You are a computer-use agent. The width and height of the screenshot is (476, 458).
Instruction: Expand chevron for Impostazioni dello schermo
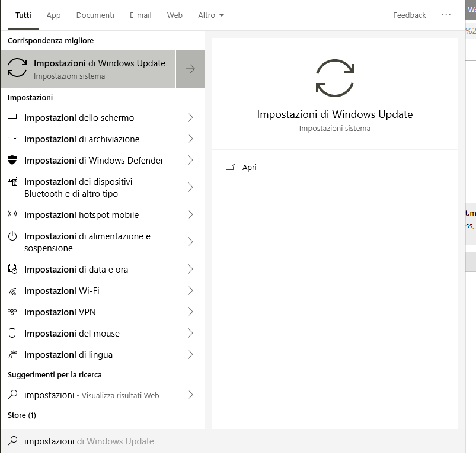pos(190,117)
